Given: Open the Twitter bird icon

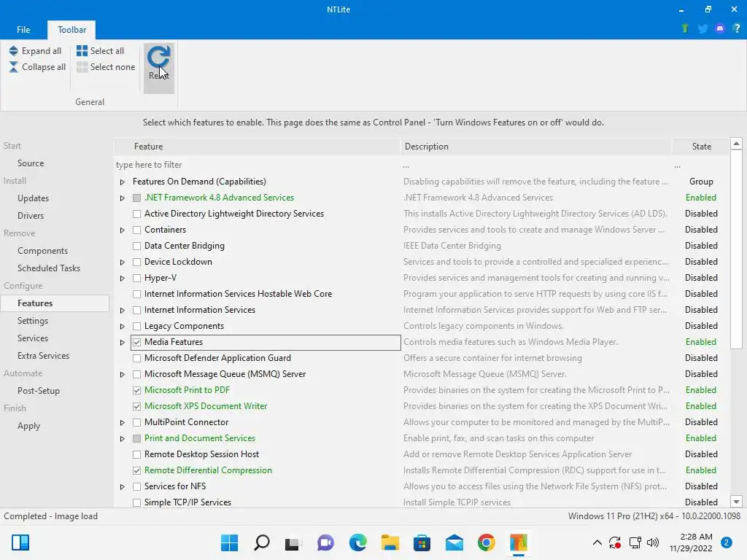Looking at the screenshot, I should 703,28.
